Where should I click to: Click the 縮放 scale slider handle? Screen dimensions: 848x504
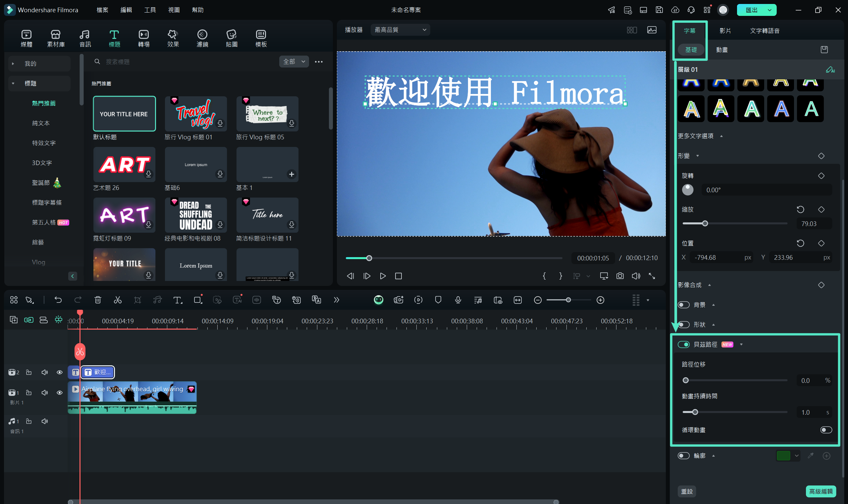pyautogui.click(x=705, y=223)
